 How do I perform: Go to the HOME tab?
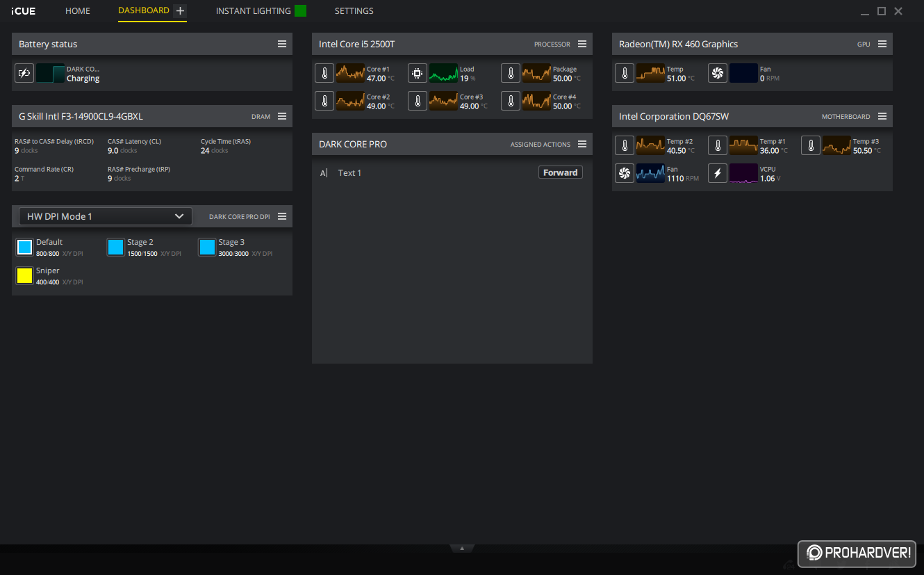78,11
